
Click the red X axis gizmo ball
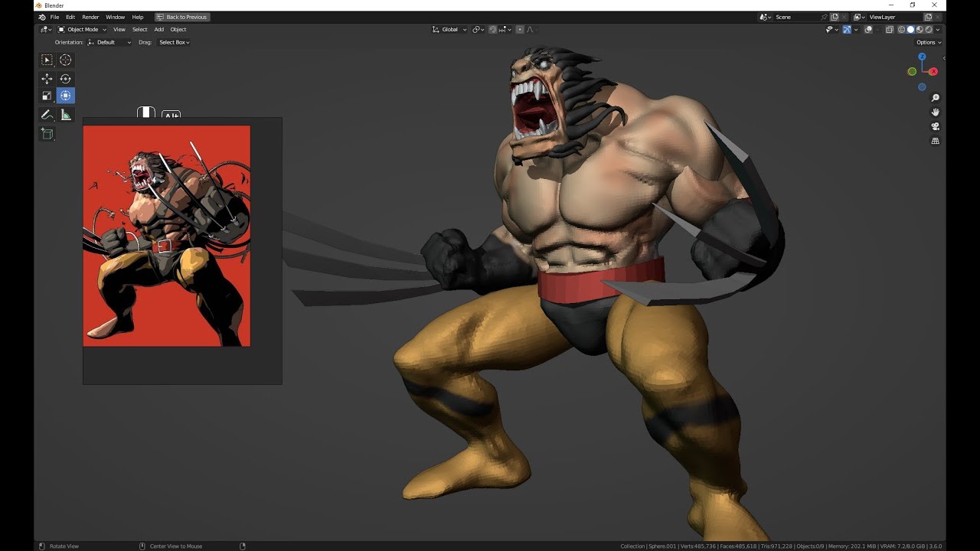(x=933, y=71)
